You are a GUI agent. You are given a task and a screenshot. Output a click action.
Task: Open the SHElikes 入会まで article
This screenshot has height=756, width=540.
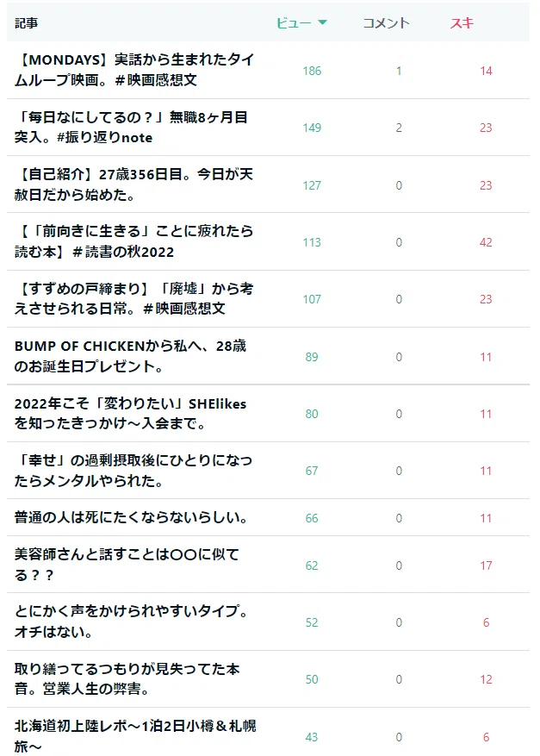tap(130, 413)
